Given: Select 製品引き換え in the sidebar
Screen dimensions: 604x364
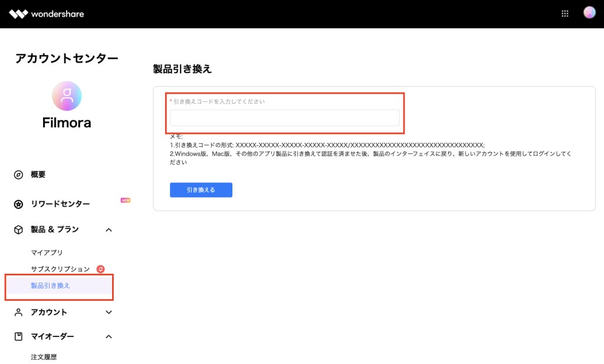Looking at the screenshot, I should coord(50,286).
